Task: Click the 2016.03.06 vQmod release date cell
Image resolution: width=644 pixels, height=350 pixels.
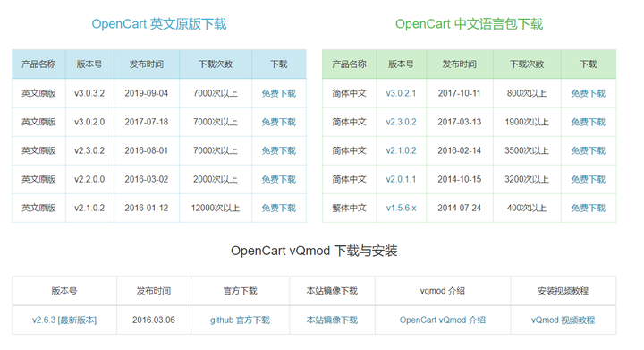Action: [154, 320]
